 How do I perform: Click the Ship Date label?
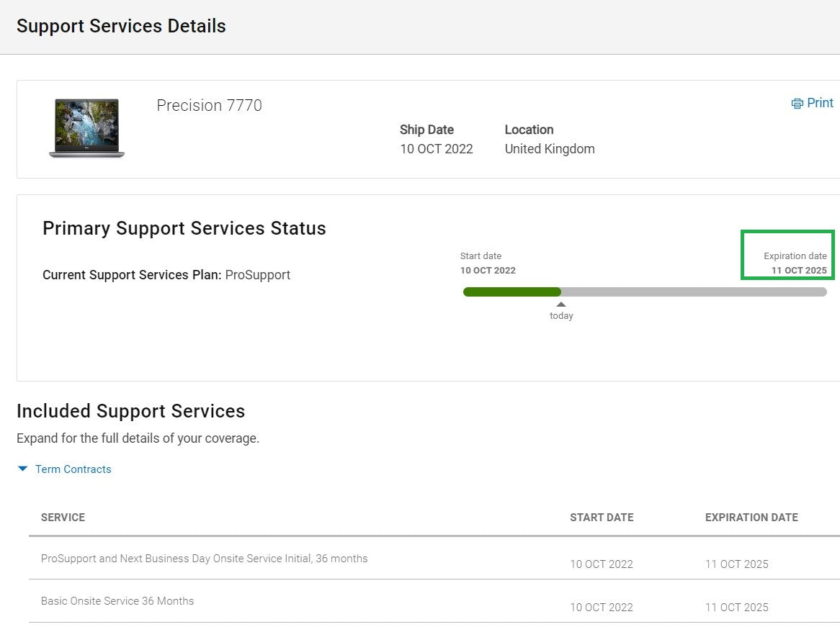coord(426,130)
